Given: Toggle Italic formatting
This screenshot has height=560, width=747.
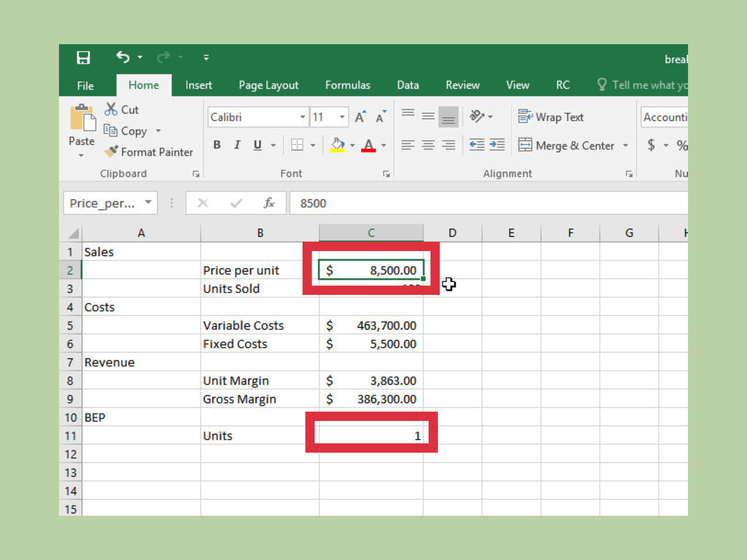Looking at the screenshot, I should (x=237, y=145).
